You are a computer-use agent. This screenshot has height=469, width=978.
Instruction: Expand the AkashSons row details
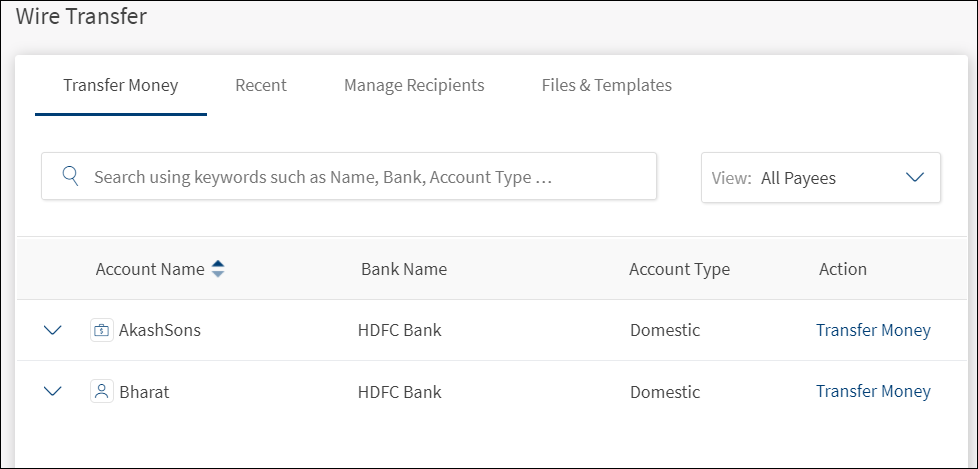coord(53,330)
